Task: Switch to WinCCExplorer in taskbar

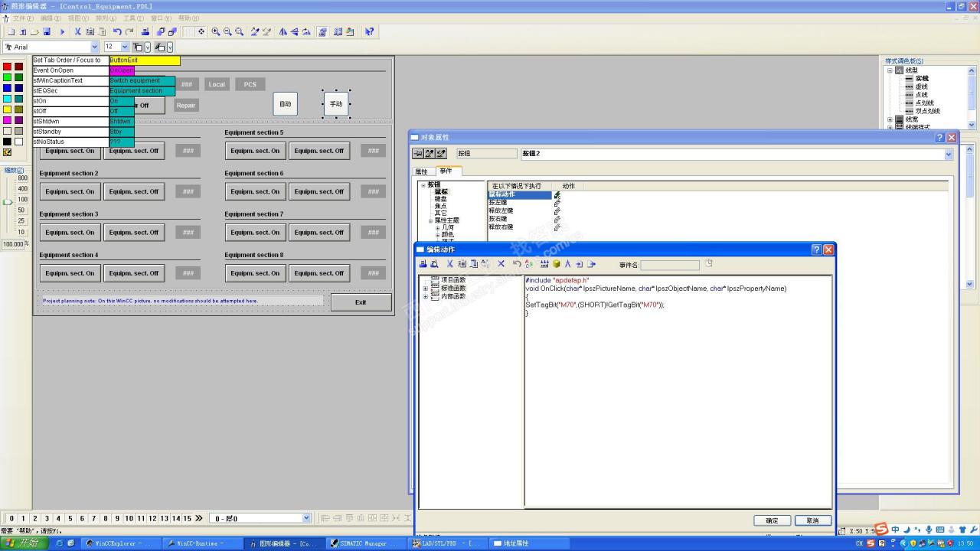Action: [x=122, y=543]
